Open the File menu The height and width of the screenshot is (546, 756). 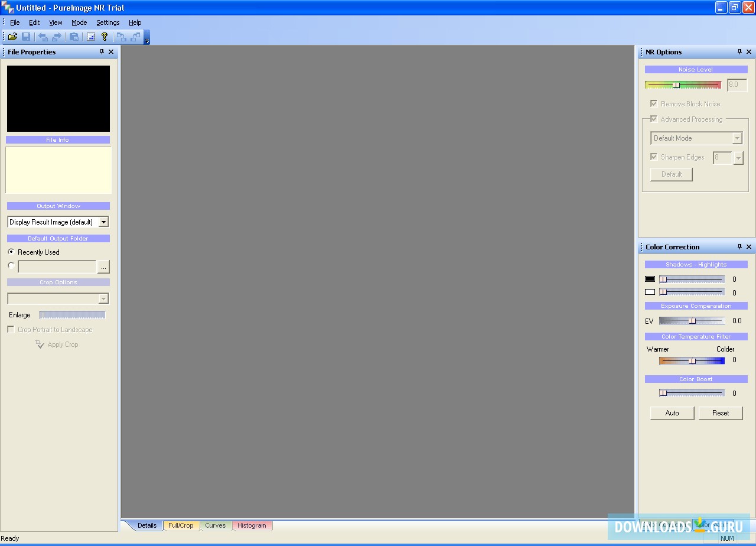tap(15, 22)
